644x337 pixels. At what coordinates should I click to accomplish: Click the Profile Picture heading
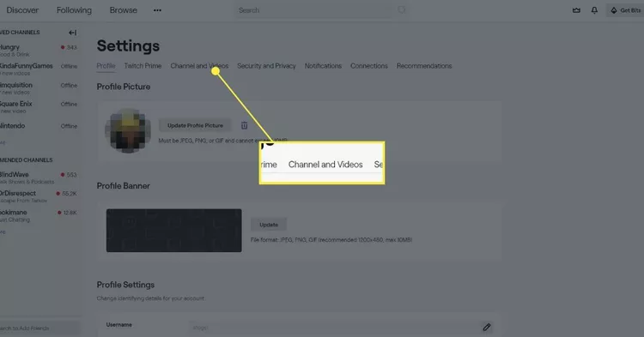tap(123, 87)
